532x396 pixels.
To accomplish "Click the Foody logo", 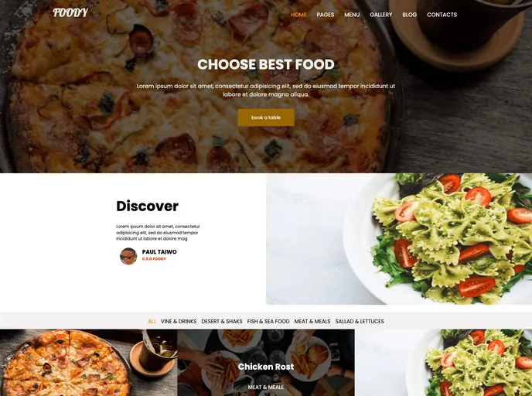I will pyautogui.click(x=70, y=13).
